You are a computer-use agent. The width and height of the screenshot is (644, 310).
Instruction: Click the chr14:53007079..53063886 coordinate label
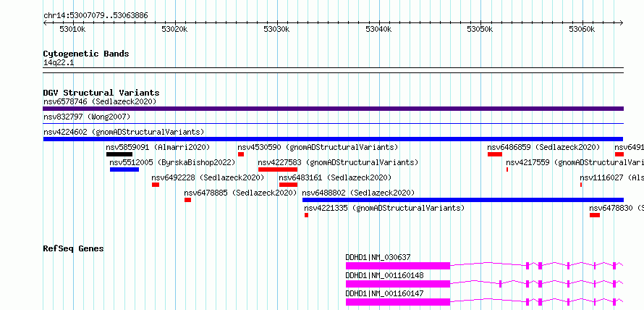point(96,16)
